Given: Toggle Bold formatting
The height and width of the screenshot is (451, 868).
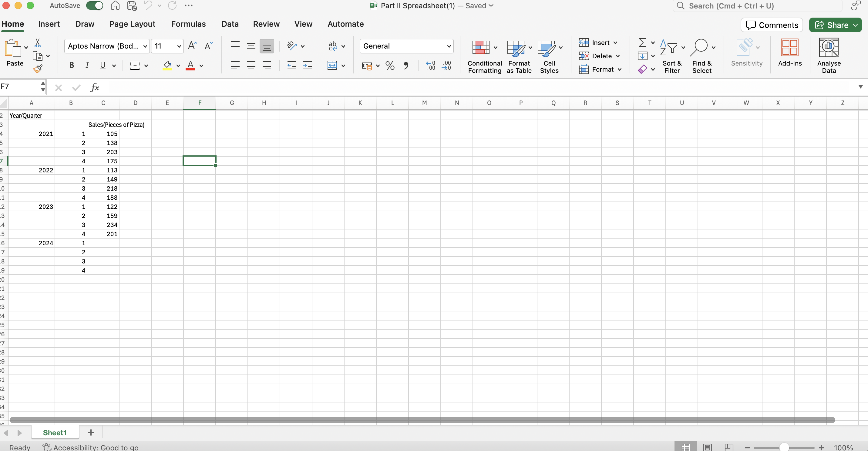Looking at the screenshot, I should (x=72, y=65).
